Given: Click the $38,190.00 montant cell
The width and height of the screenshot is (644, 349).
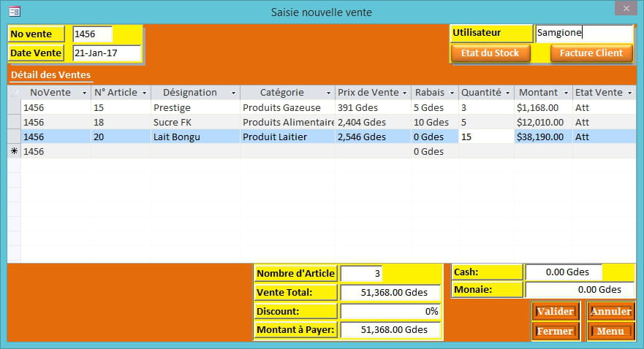Looking at the screenshot, I should pos(543,137).
